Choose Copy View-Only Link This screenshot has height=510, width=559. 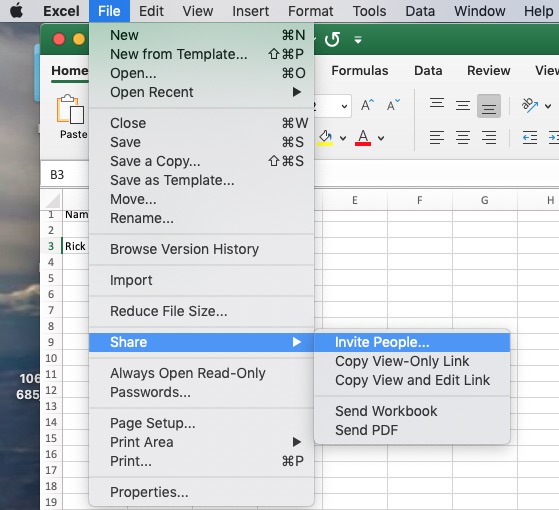pos(412,361)
